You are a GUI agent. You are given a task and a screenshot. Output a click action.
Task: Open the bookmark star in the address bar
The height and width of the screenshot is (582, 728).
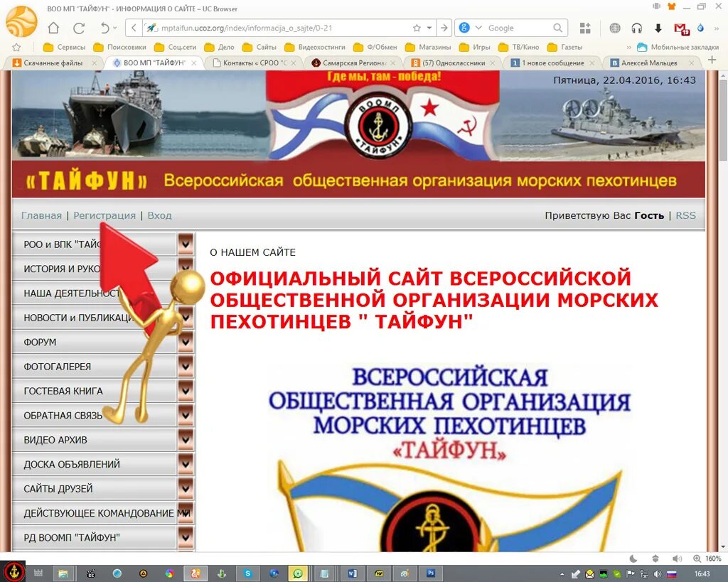tap(417, 27)
